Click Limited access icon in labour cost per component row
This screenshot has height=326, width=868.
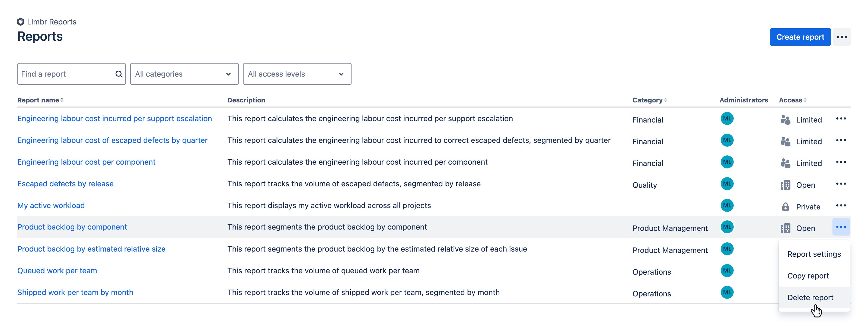[x=785, y=163]
